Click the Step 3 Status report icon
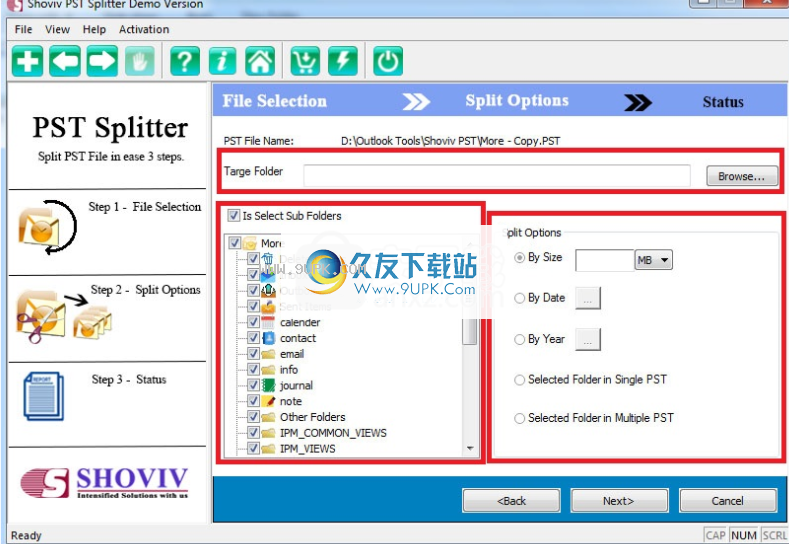 pyautogui.click(x=44, y=397)
